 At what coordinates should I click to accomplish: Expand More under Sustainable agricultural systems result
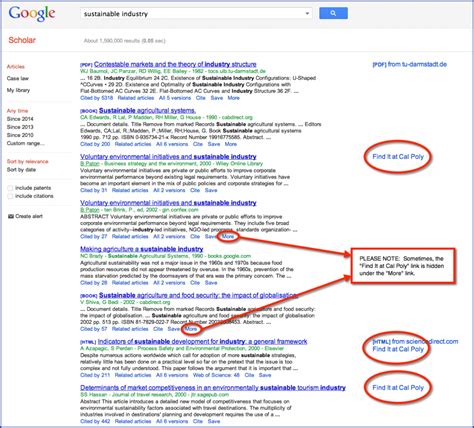coord(231,144)
